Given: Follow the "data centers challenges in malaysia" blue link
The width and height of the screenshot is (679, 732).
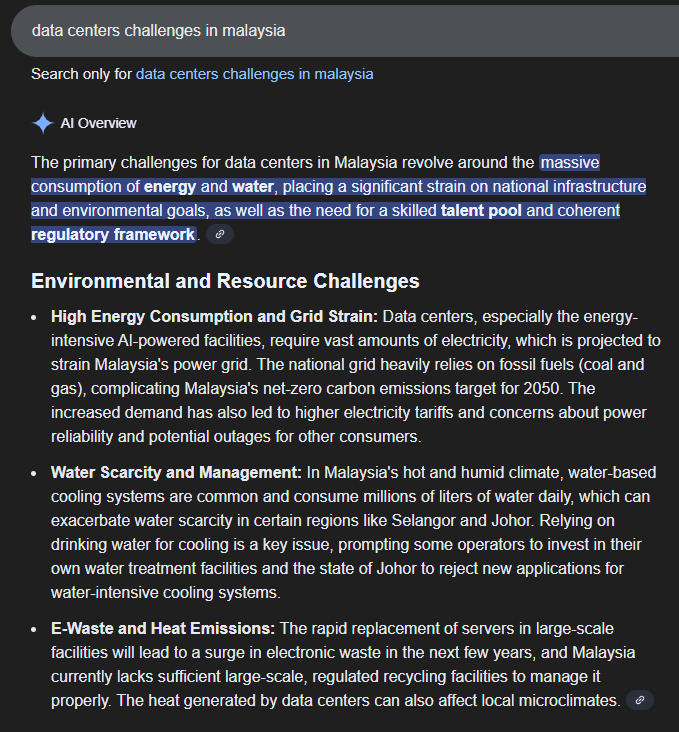Looking at the screenshot, I should coord(254,74).
